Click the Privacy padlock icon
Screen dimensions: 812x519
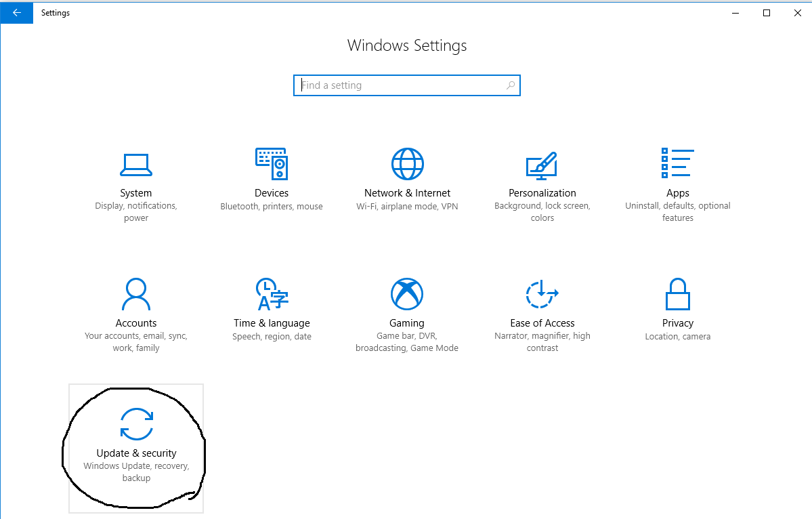[x=677, y=294]
